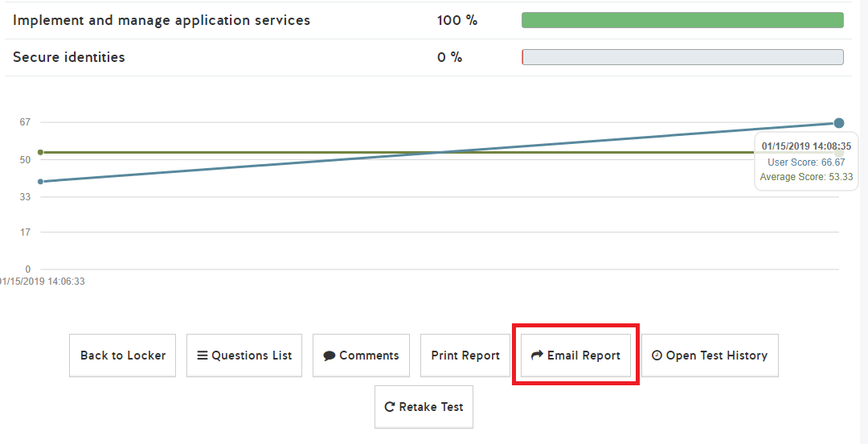Select the starting blue user score point

tap(40, 182)
